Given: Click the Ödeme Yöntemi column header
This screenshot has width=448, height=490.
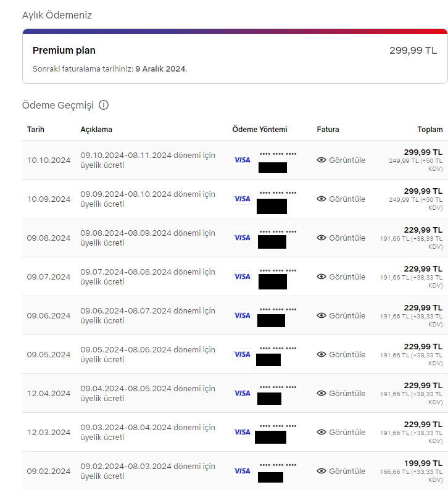Looking at the screenshot, I should click(260, 130).
